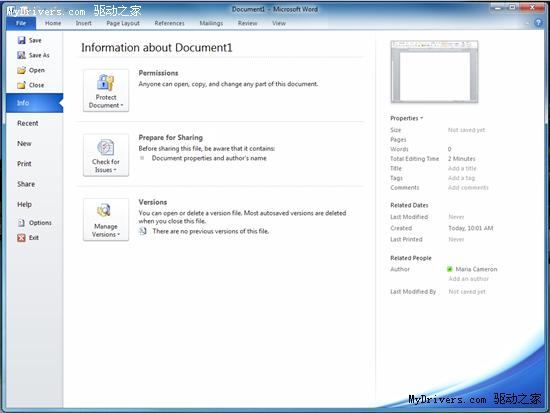
Task: Switch to the Mailings tab
Action: click(x=211, y=23)
